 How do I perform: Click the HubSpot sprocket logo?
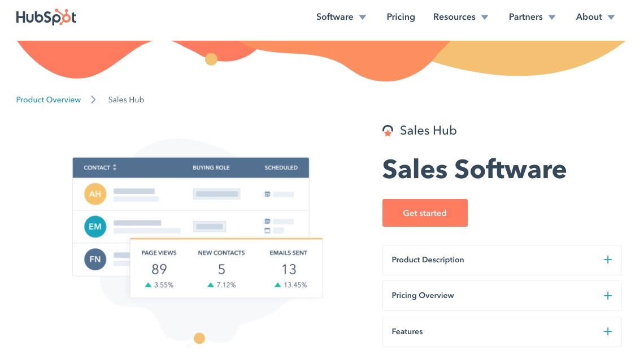coord(65,17)
